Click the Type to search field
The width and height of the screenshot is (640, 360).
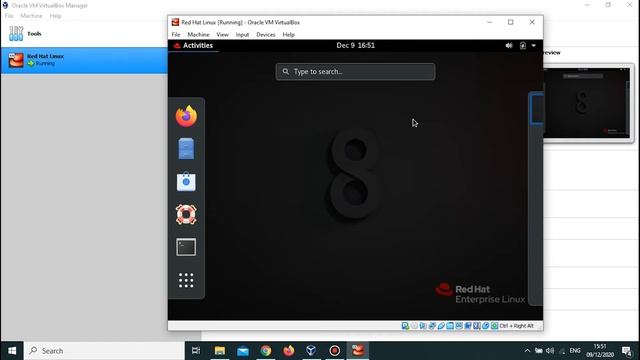pos(356,71)
